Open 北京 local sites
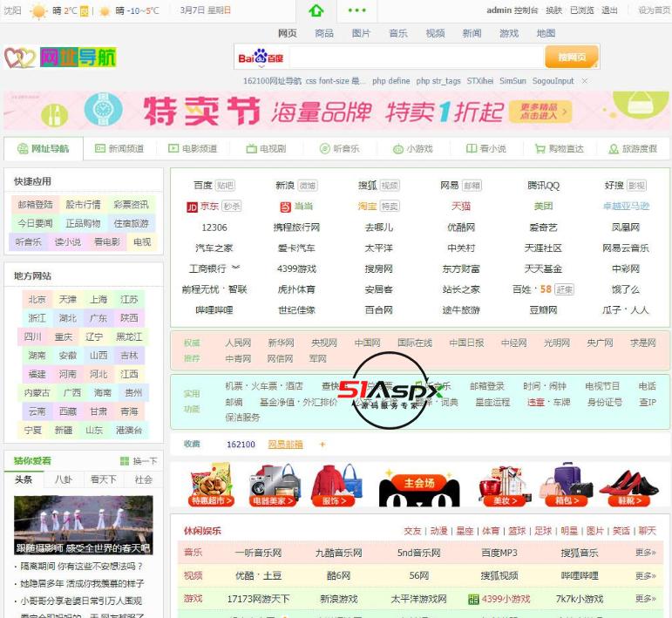The image size is (672, 618). coord(37,300)
